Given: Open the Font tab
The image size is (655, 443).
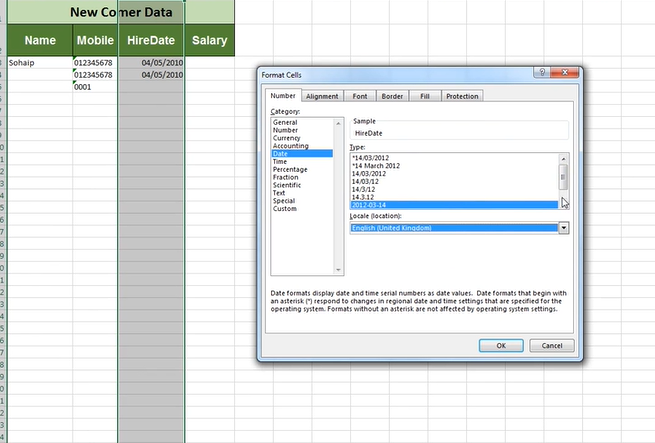Looking at the screenshot, I should coord(359,96).
